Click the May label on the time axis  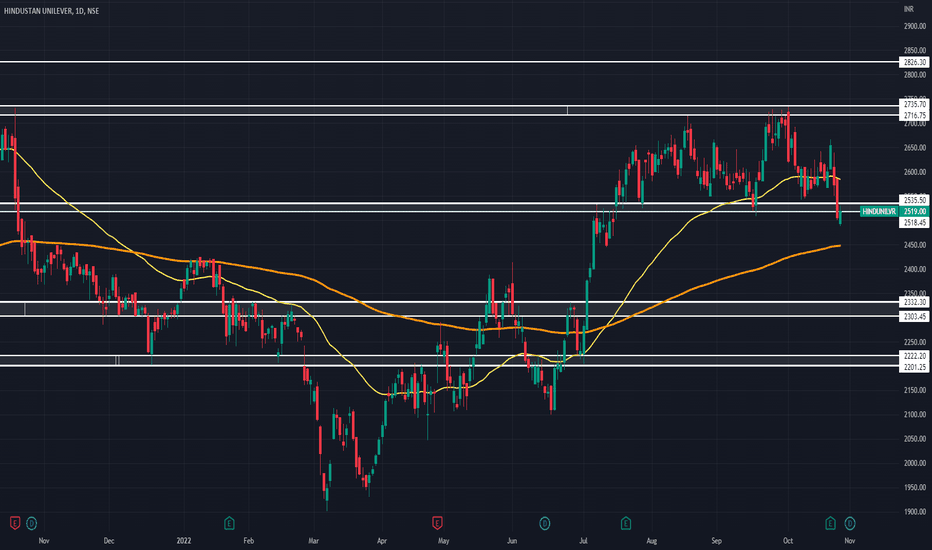[443, 541]
